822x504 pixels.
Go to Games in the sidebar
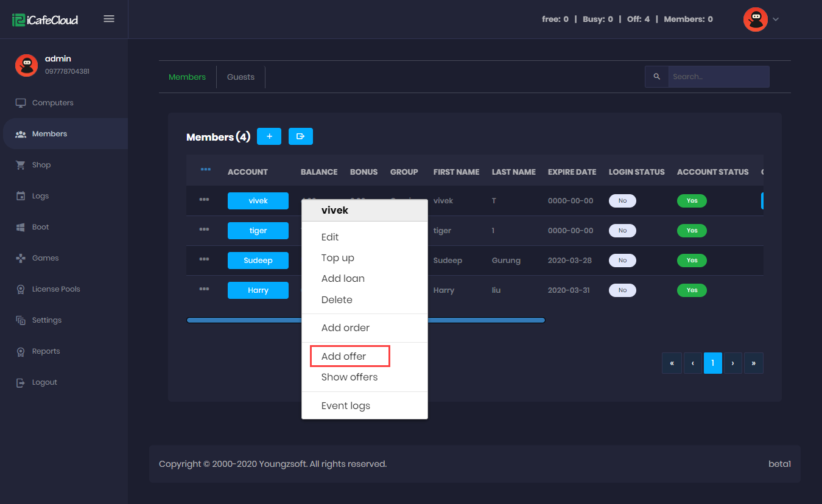[x=45, y=258]
